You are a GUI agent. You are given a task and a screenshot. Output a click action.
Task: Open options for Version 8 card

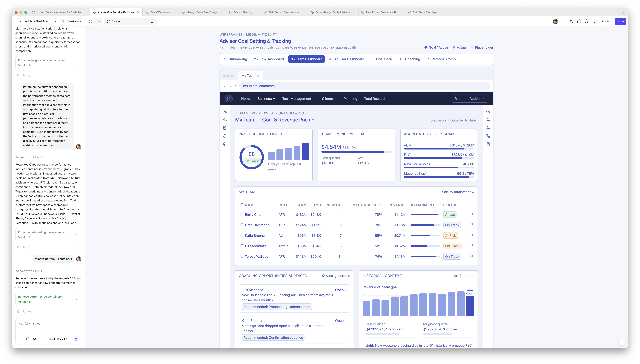75,299
